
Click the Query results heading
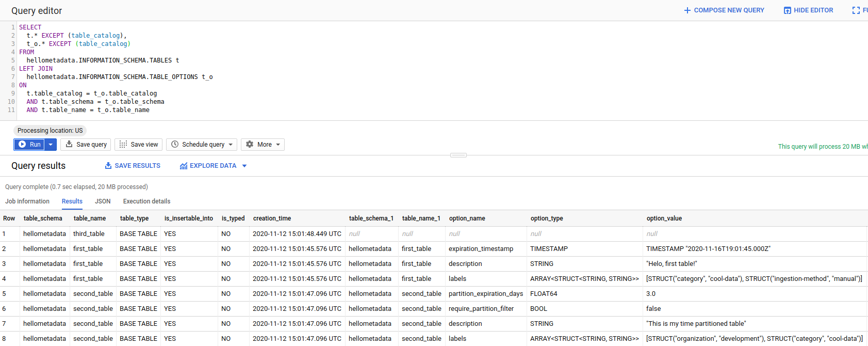click(39, 166)
